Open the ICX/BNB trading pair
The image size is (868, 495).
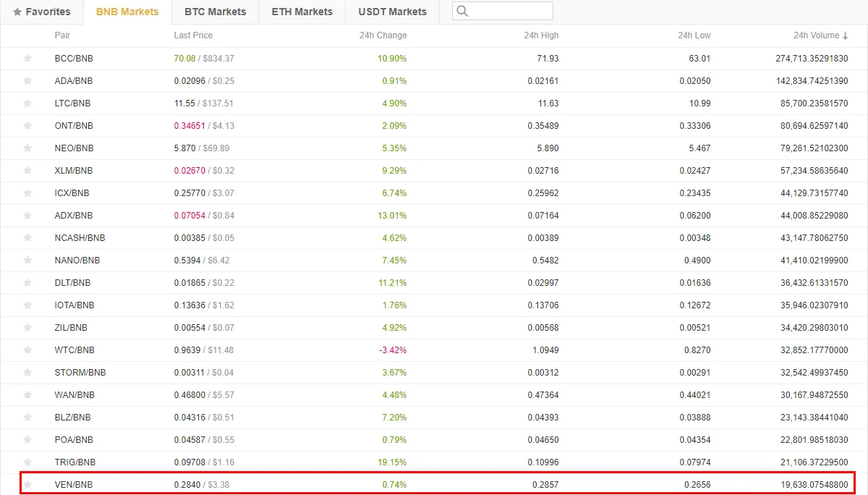[x=72, y=193]
